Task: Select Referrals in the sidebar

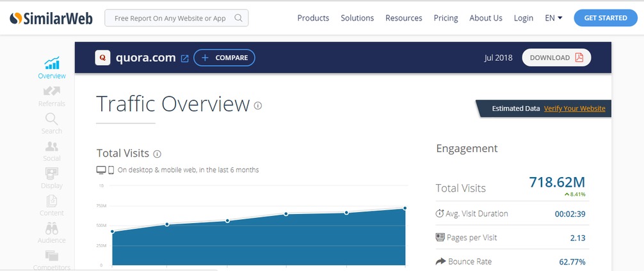Action: click(x=52, y=97)
